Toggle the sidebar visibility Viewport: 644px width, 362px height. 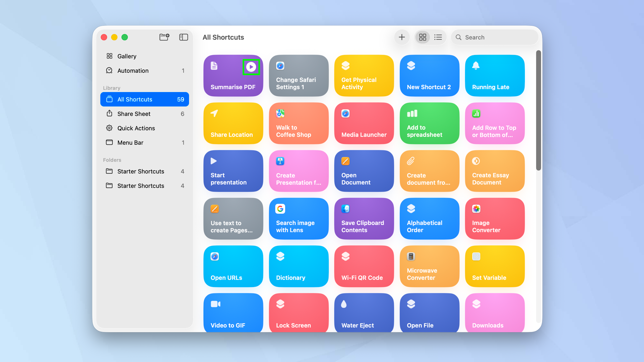coord(183,37)
